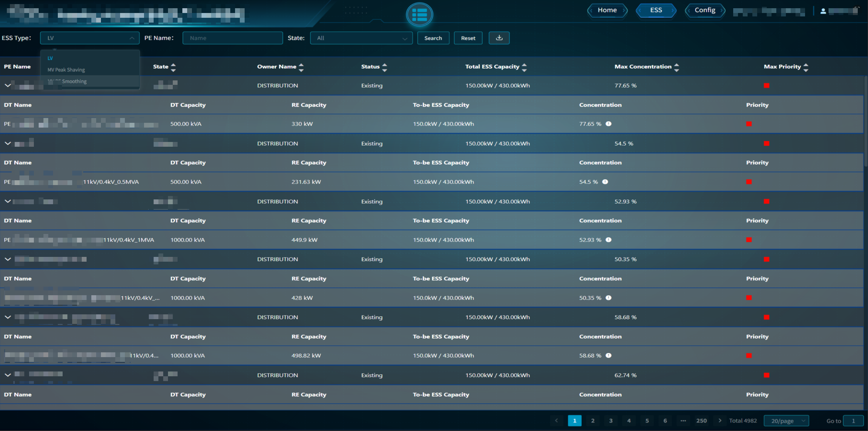Sort by Status column arrows
The height and width of the screenshot is (431, 868).
[x=385, y=67]
